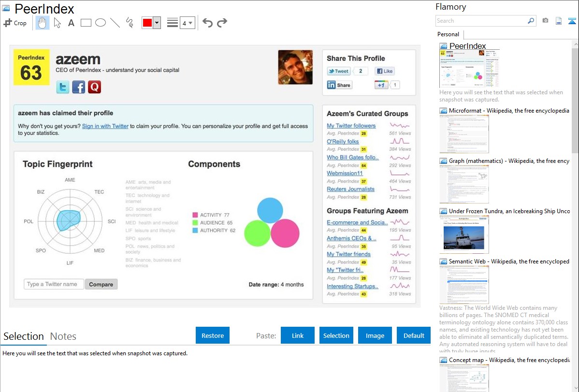Click the pink Activity circle
Screen dimensions: 579x392
click(285, 233)
